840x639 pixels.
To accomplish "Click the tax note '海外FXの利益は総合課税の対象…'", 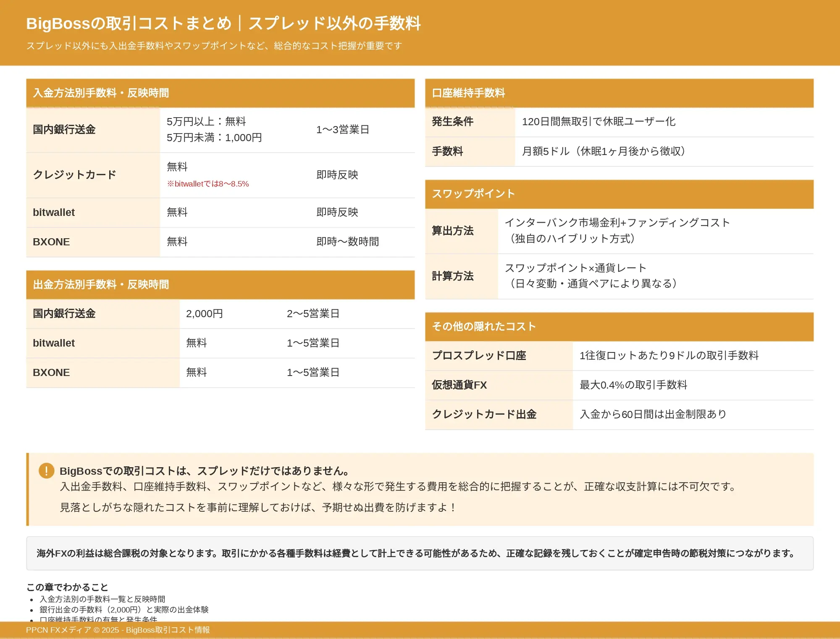I will tap(416, 553).
